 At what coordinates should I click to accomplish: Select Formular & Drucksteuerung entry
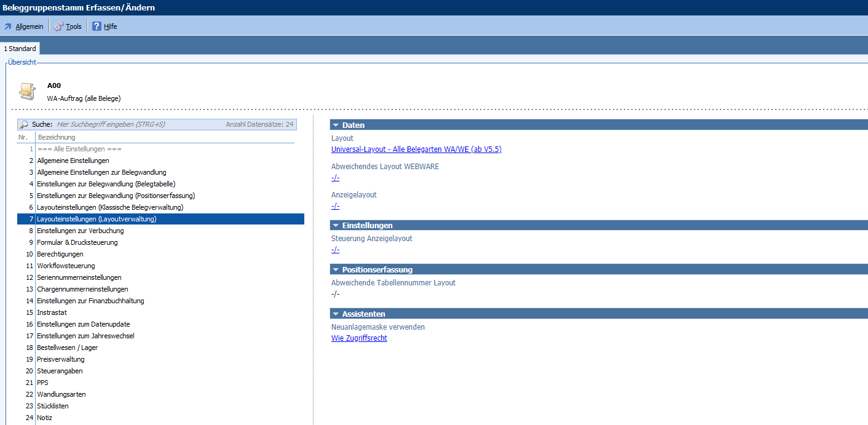77,242
